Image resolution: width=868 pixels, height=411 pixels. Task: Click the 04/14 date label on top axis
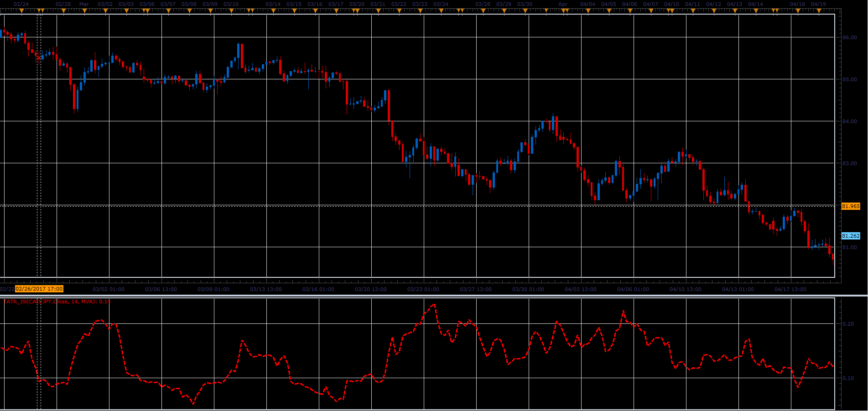click(x=756, y=4)
